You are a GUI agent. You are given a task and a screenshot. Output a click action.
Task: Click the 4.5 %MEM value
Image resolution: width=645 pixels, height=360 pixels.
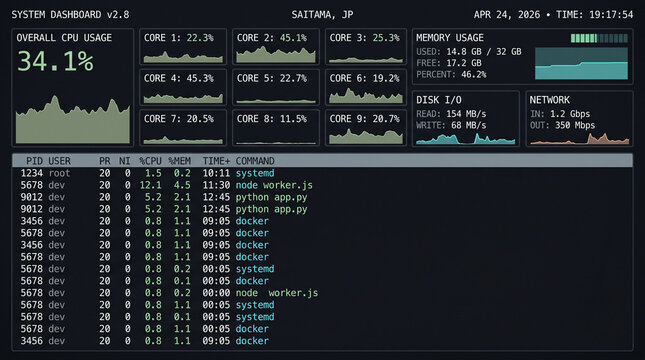tap(182, 185)
